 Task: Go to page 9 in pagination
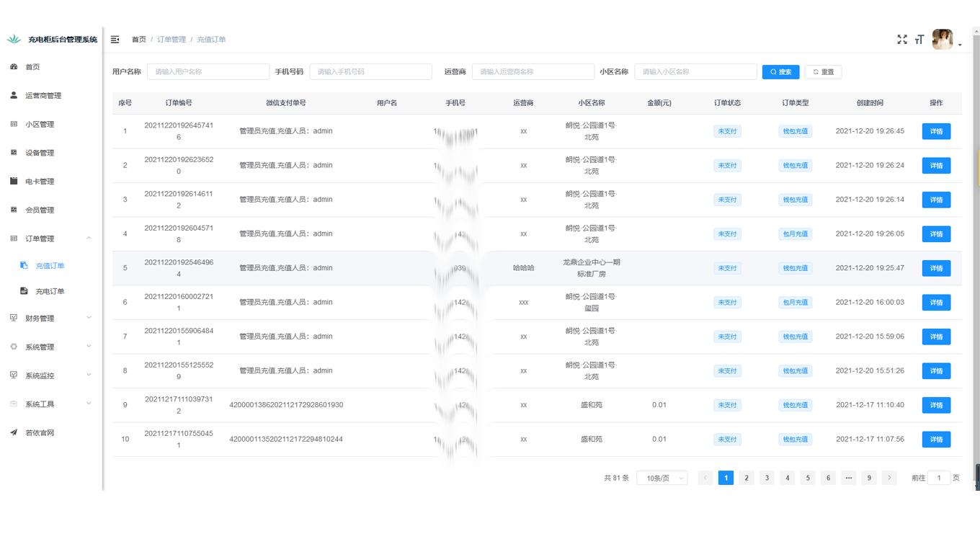(869, 477)
